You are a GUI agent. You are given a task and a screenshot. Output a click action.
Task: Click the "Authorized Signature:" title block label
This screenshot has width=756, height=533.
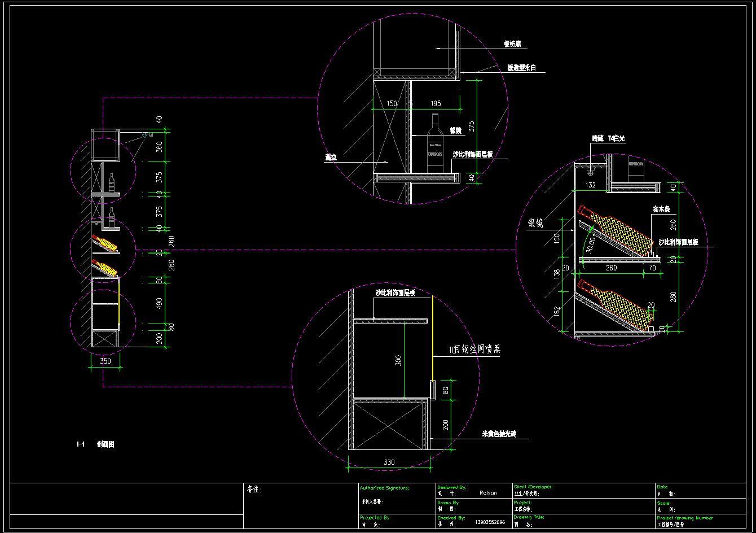[384, 488]
